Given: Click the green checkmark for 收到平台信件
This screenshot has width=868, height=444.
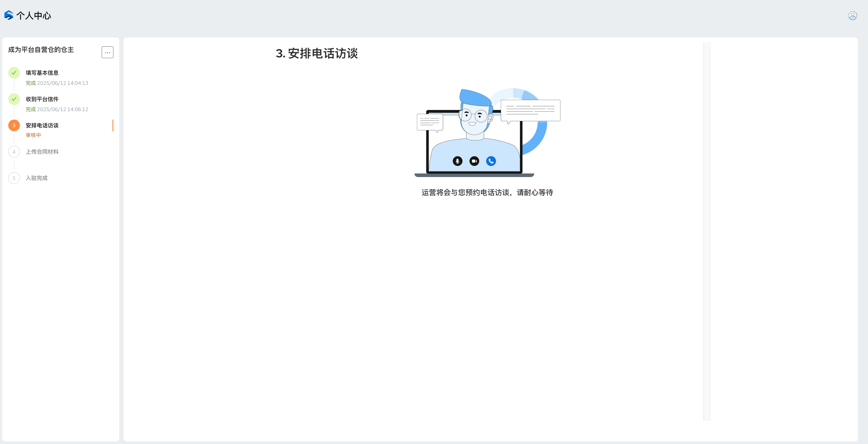Looking at the screenshot, I should coord(14,99).
